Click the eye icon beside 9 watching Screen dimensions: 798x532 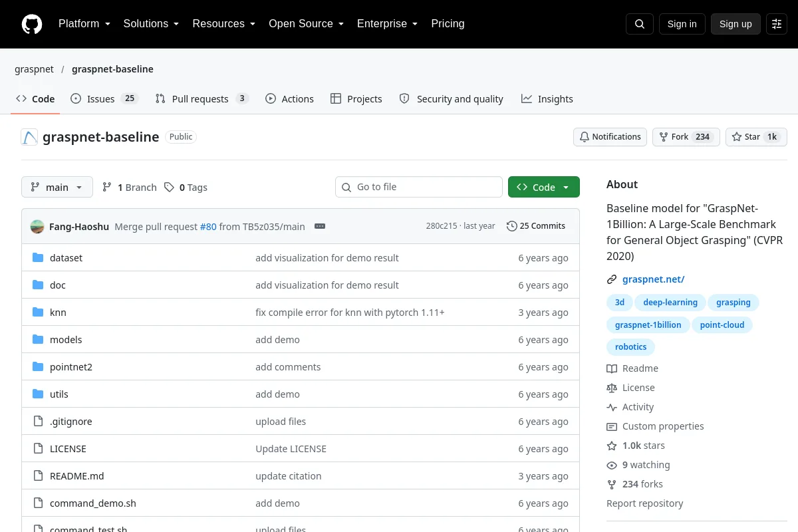coord(612,465)
